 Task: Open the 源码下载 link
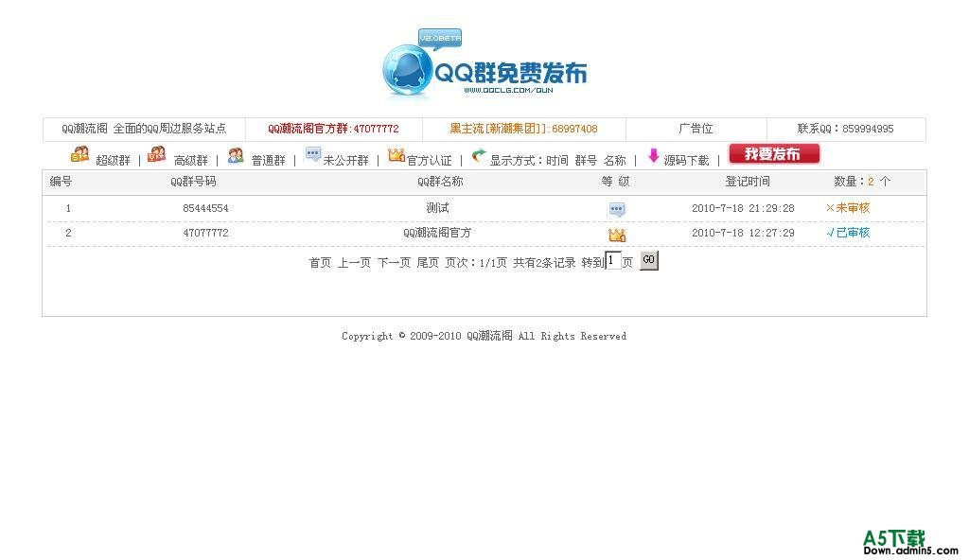(687, 161)
